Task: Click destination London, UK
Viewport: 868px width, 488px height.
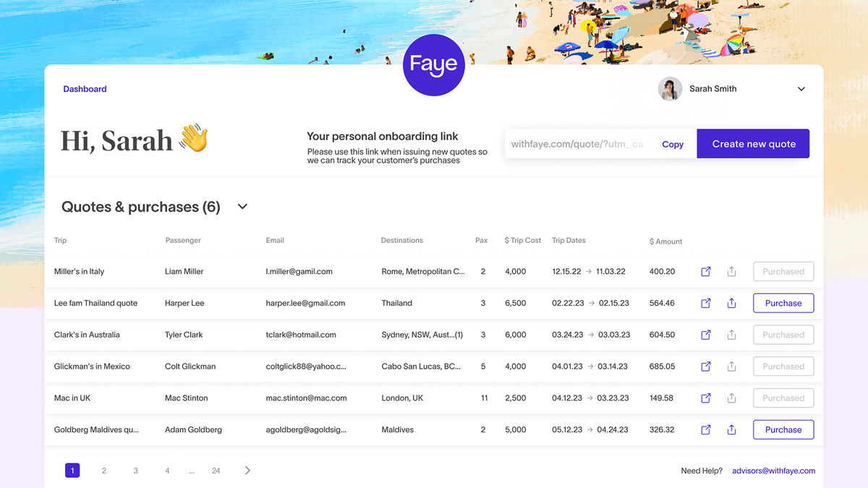Action: tap(402, 398)
